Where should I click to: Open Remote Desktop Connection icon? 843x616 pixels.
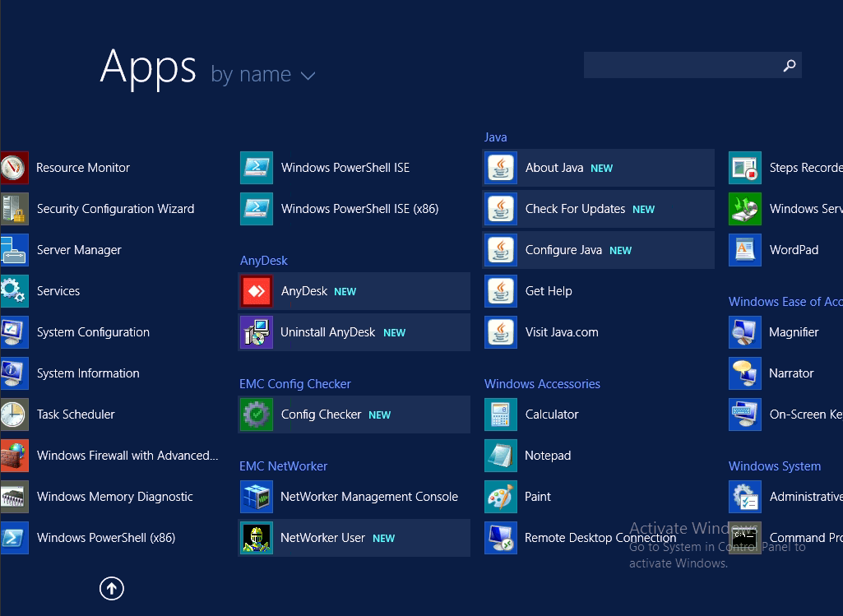coord(501,538)
